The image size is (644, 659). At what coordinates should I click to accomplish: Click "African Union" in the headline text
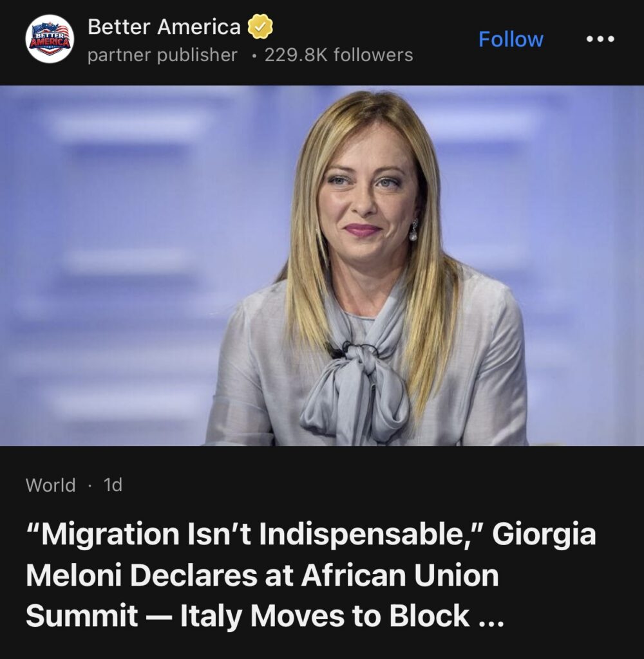click(x=405, y=576)
